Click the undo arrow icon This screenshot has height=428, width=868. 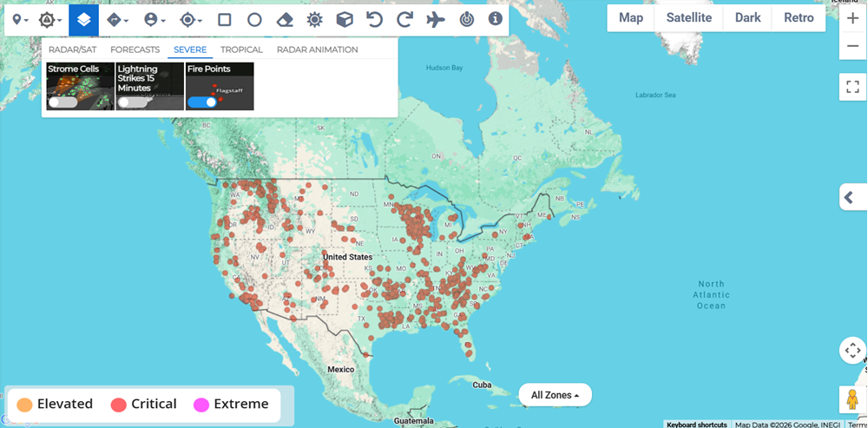[x=375, y=21]
